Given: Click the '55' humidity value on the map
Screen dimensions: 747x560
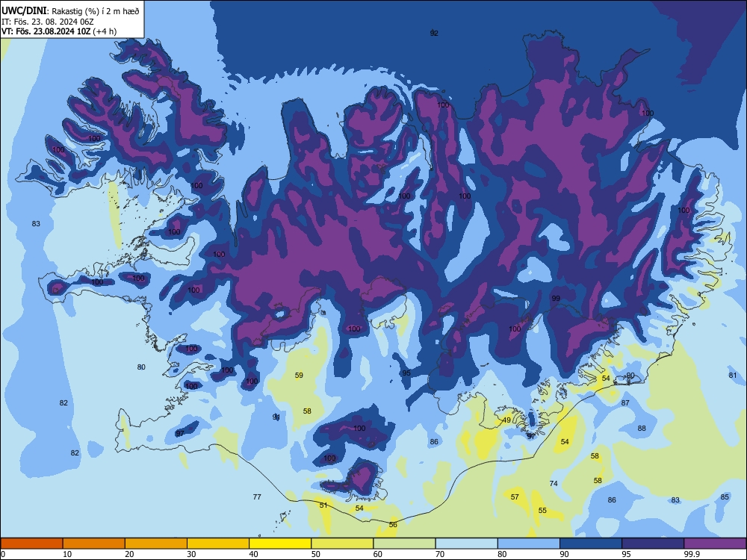Looking at the screenshot, I should 542,510.
